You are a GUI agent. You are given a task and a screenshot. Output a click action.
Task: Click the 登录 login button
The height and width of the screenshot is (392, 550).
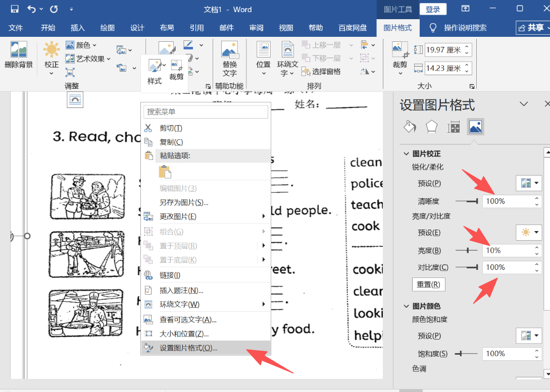pyautogui.click(x=433, y=9)
